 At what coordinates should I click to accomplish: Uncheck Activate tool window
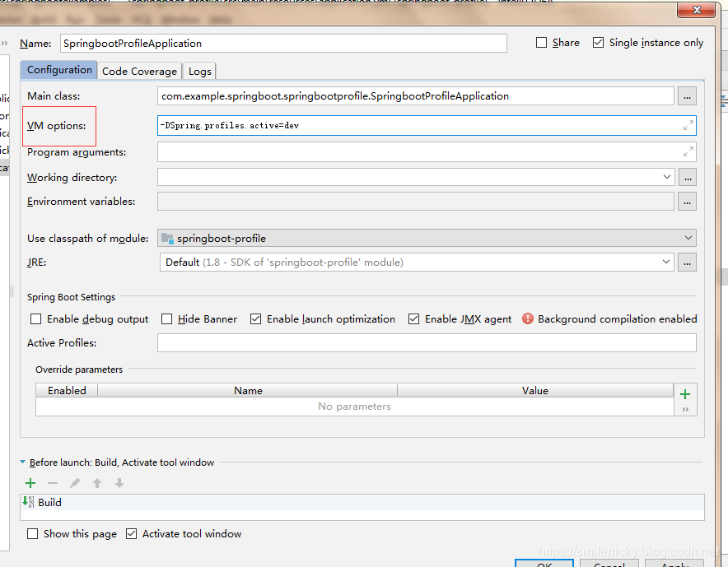click(132, 534)
